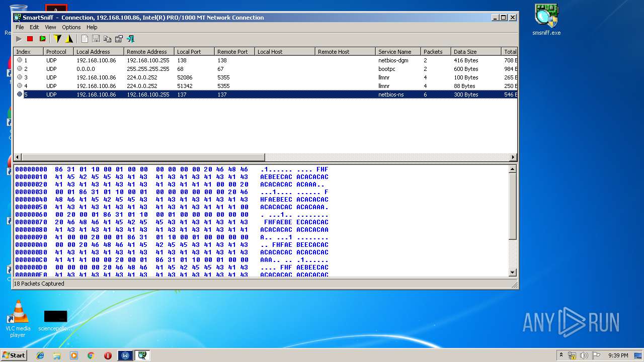Open the sciencepoller desktop file icon
The width and height of the screenshot is (644, 362).
[55, 320]
